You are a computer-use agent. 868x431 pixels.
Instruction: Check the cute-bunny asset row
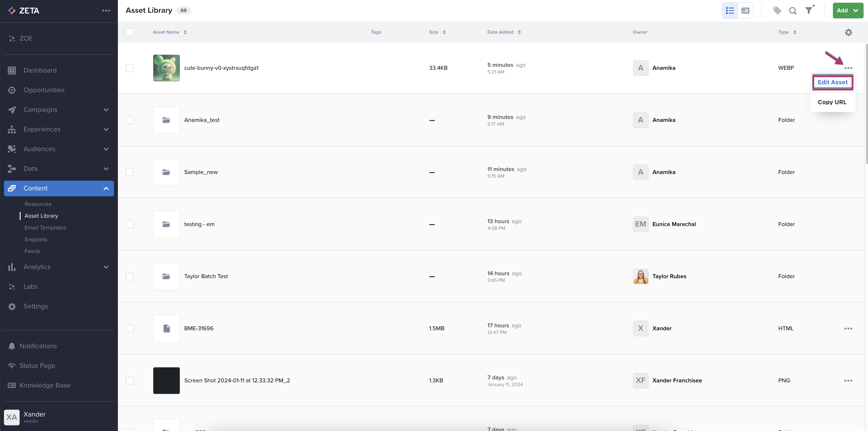point(130,68)
